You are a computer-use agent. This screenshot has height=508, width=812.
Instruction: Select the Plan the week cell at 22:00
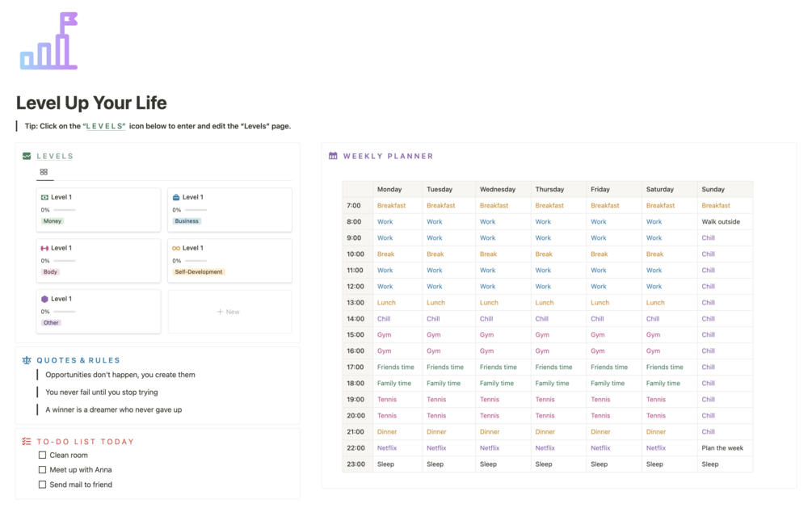coord(722,447)
